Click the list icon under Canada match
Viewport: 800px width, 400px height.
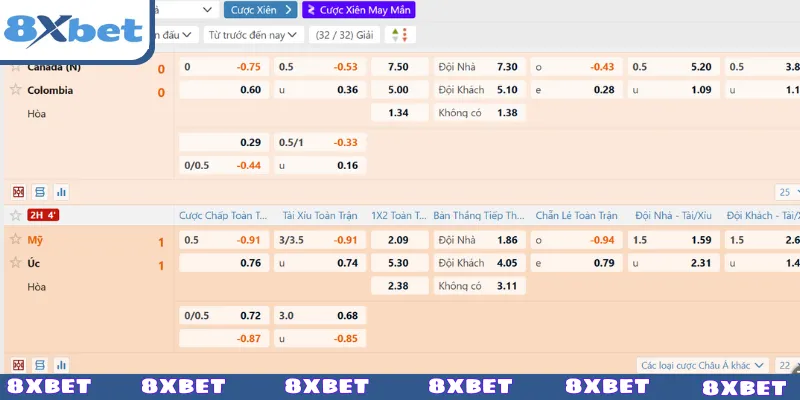click(40, 191)
